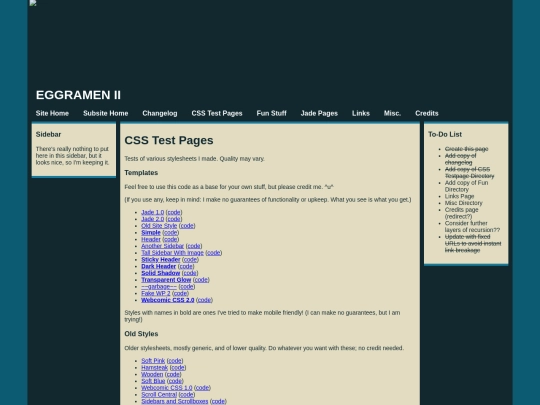View code for Hamsteak

[x=178, y=367]
